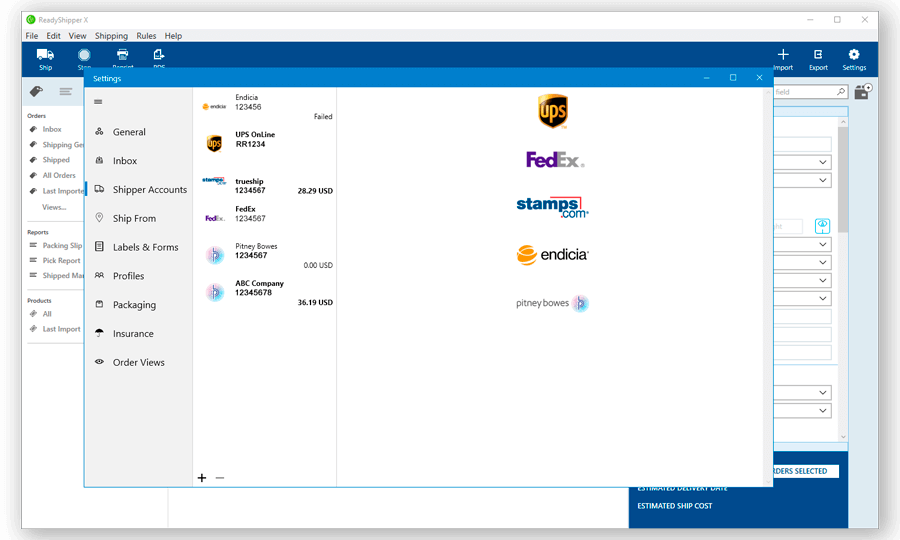Click the Export icon in toolbar
The image size is (900, 540).
tap(818, 55)
